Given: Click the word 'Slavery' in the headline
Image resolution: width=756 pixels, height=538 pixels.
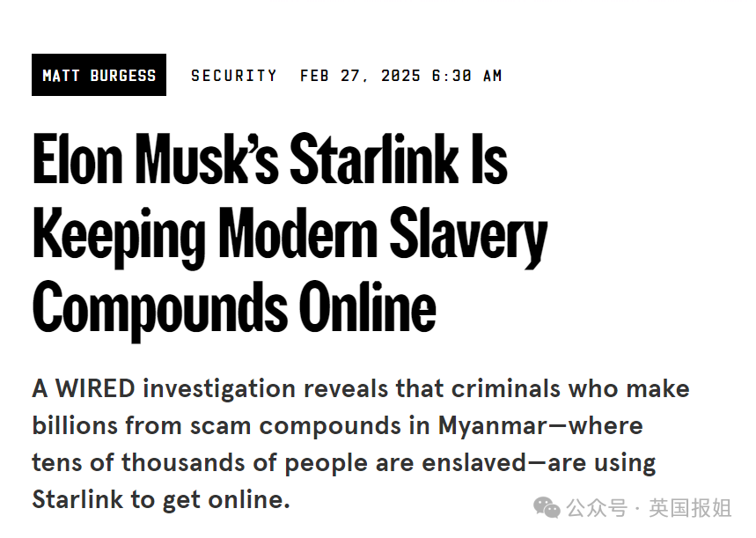Looking at the screenshot, I should pos(468,237).
